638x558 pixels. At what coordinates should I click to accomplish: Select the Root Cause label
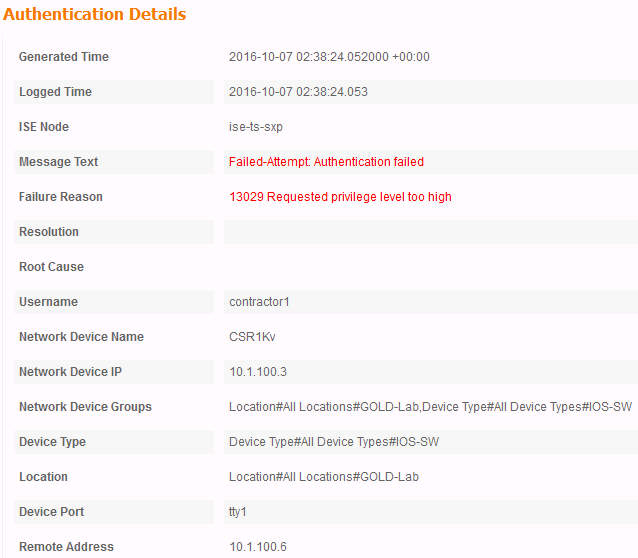tap(51, 267)
